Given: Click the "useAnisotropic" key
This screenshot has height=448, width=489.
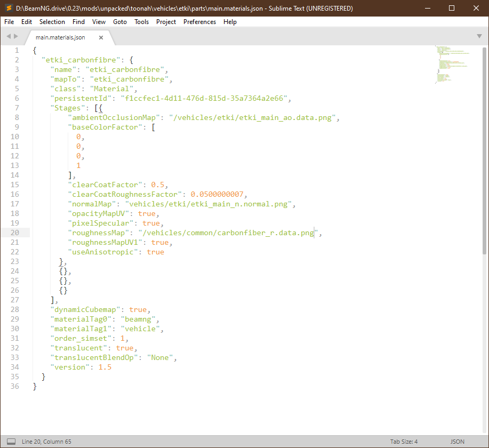Looking at the screenshot, I should click(103, 252).
